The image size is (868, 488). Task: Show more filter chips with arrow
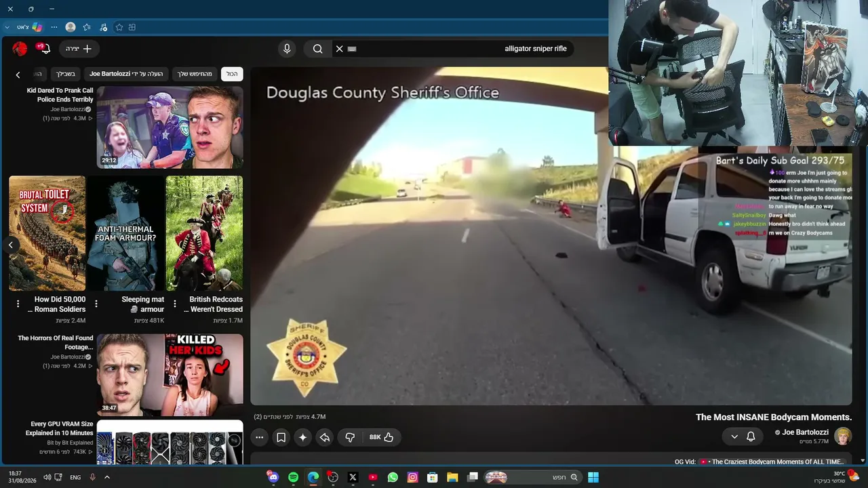(x=18, y=75)
